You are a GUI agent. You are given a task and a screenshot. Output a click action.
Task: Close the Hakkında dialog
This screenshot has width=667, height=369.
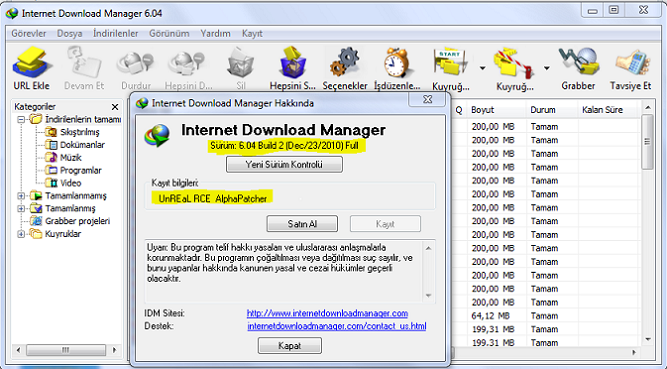click(x=428, y=99)
